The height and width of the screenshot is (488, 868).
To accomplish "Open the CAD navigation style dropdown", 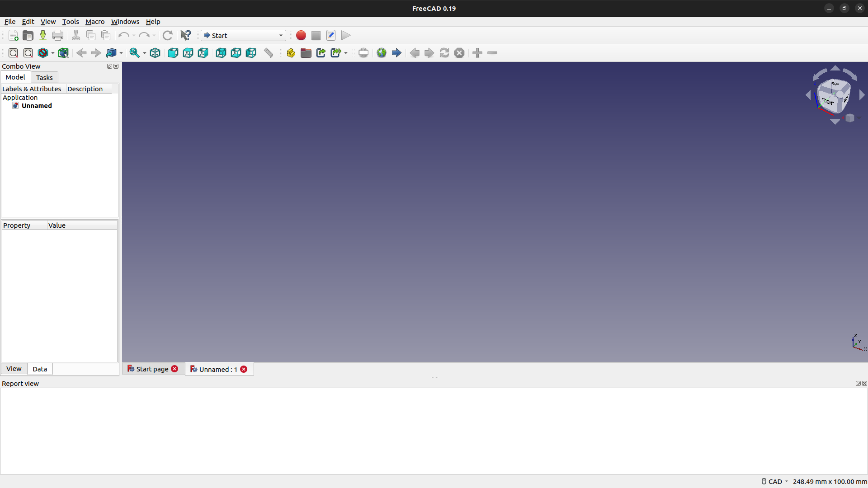I will pyautogui.click(x=775, y=482).
